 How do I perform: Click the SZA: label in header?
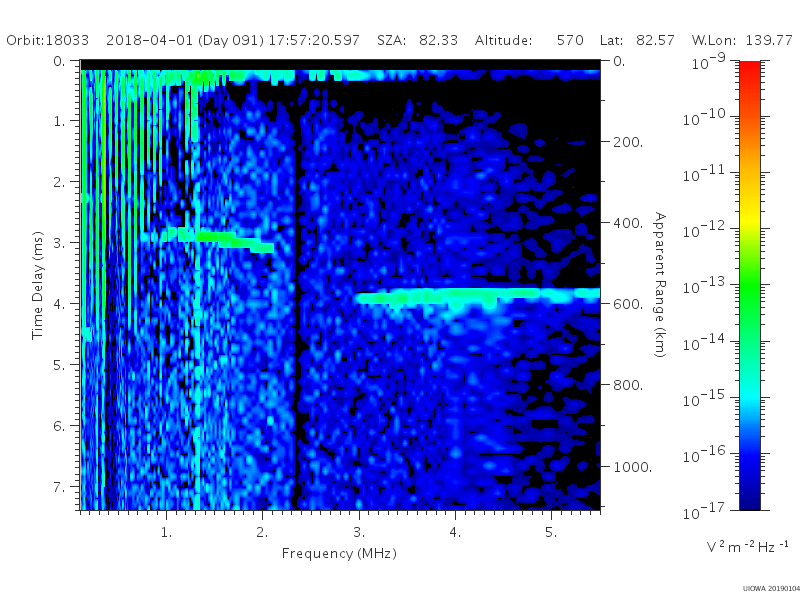click(391, 40)
